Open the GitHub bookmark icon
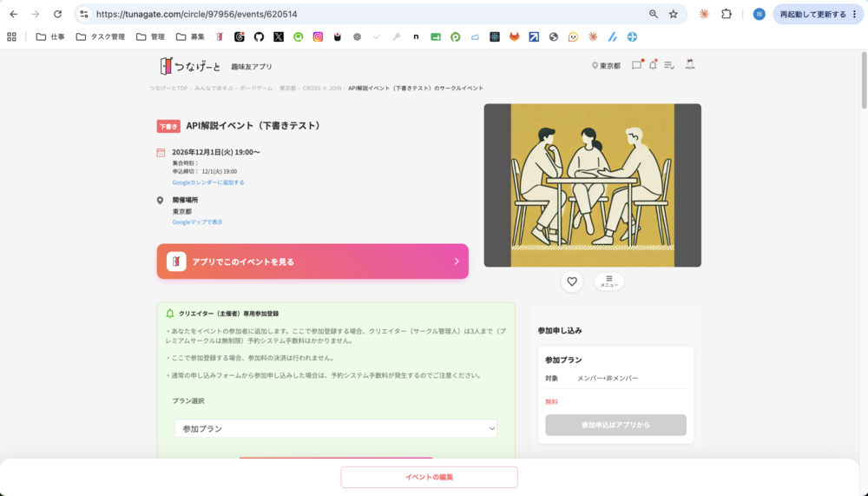 tap(259, 36)
